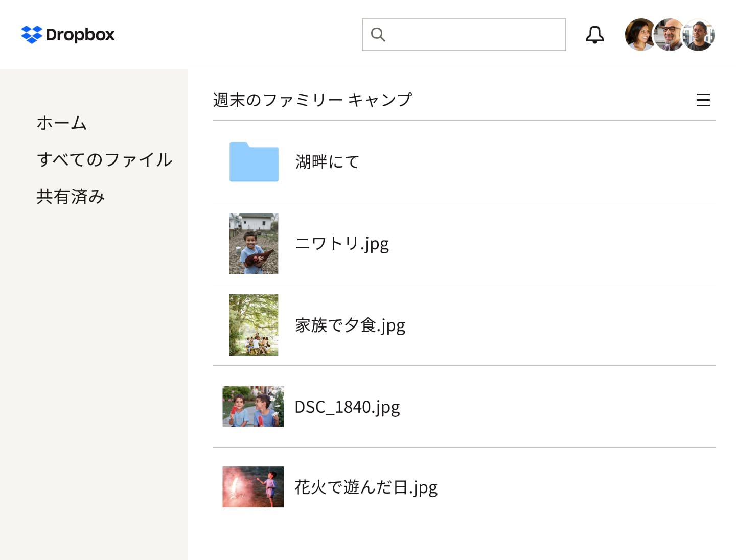Open the list view options icon

(703, 100)
